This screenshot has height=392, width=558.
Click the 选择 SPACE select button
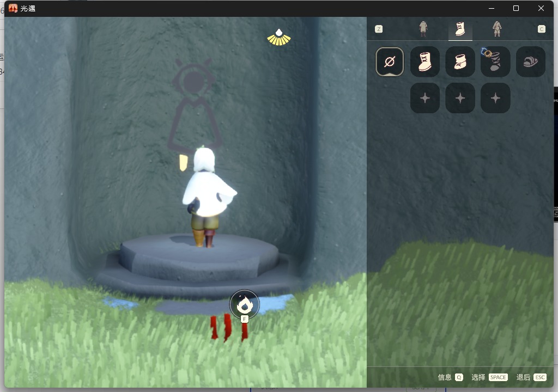[x=489, y=377]
